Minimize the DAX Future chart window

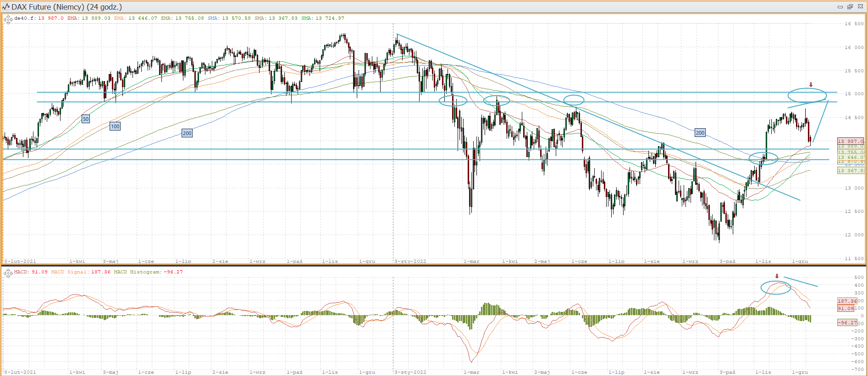[x=840, y=7]
